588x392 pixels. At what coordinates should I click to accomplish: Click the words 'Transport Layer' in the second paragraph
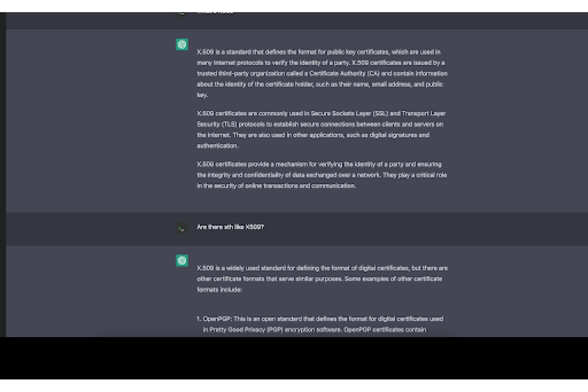pyautogui.click(x=424, y=113)
